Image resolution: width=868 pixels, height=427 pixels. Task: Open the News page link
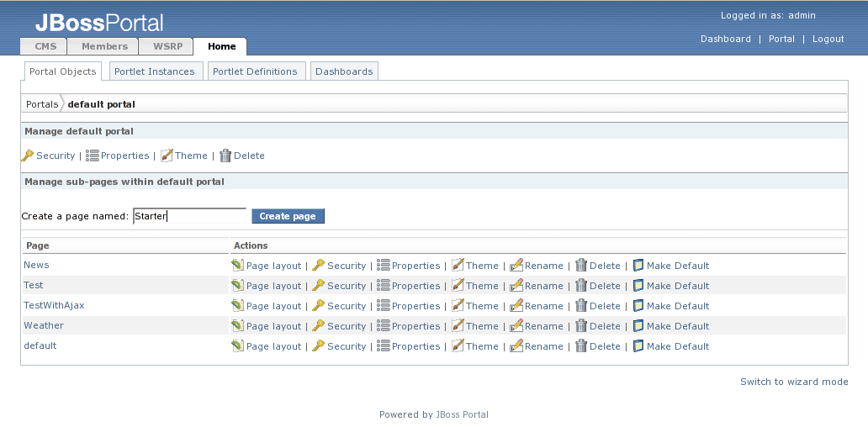click(x=36, y=265)
